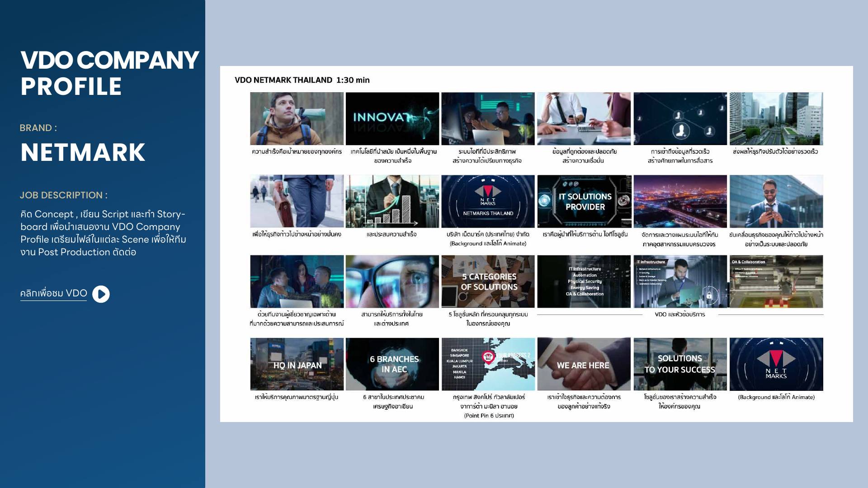The image size is (868, 488).
Task: Open the rising bar chart thumbnail
Action: pyautogui.click(x=392, y=201)
